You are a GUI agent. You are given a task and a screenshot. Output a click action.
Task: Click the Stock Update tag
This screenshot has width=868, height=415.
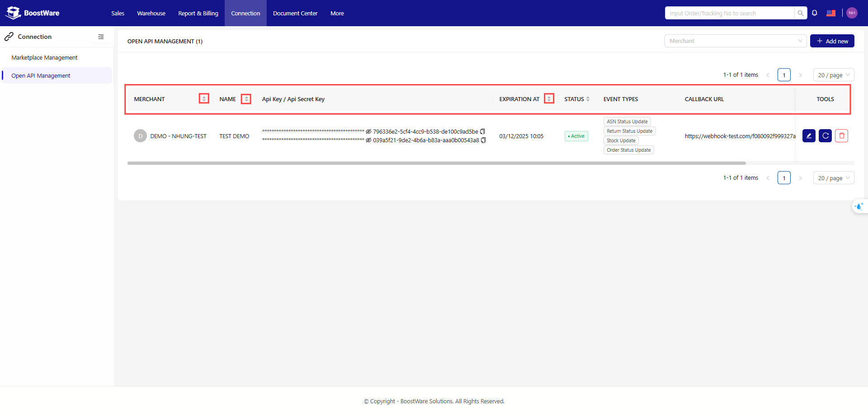[621, 140]
